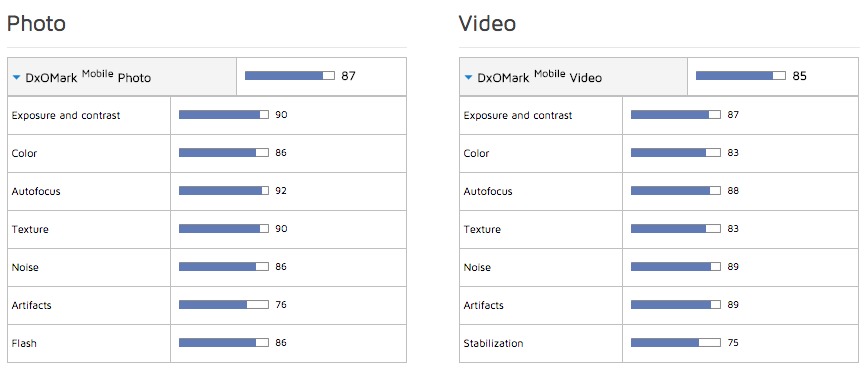Select the Stabilization row label
The image size is (866, 369).
coord(493,343)
